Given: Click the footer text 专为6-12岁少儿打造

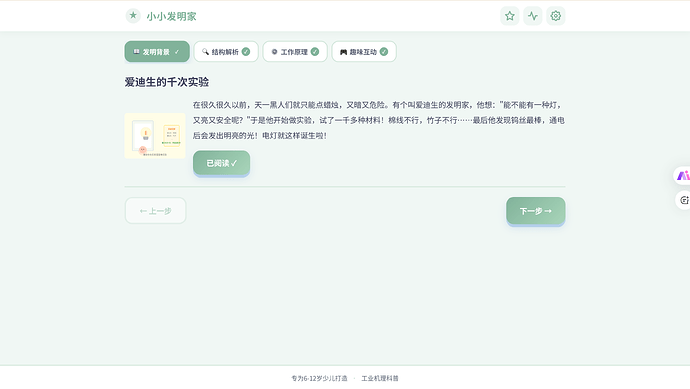Looking at the screenshot, I should (319, 378).
